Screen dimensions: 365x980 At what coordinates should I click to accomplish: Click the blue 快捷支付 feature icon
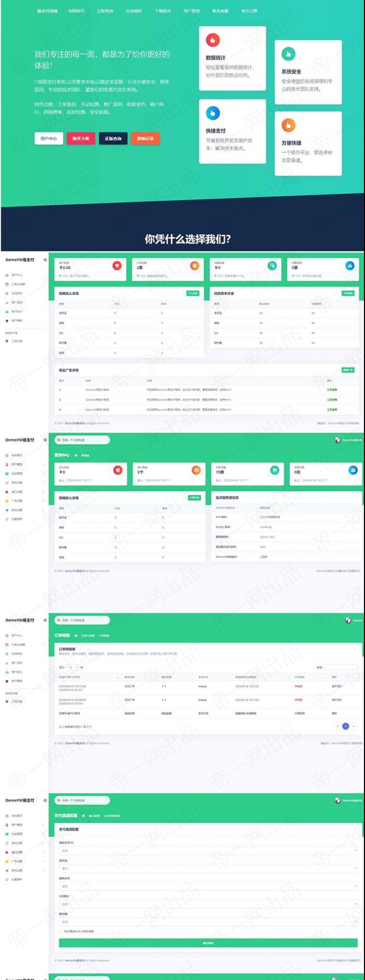click(x=213, y=113)
